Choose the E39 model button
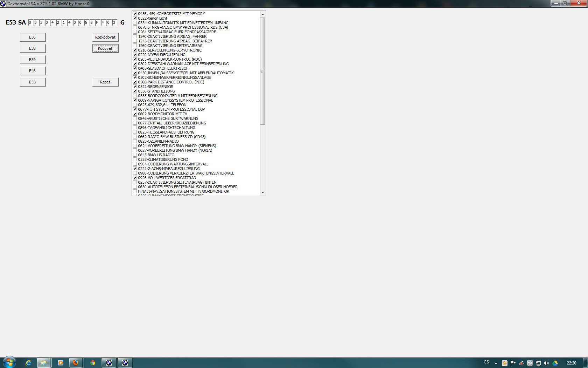Viewport: 588px width, 368px height. (x=33, y=60)
